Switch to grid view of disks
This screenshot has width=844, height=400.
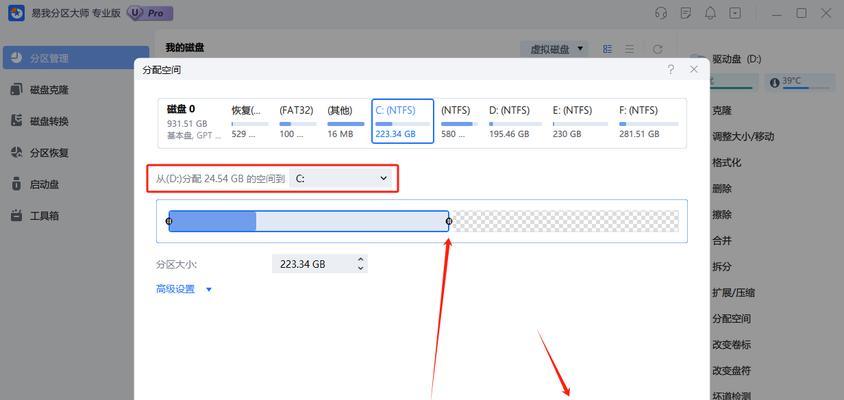pyautogui.click(x=607, y=49)
